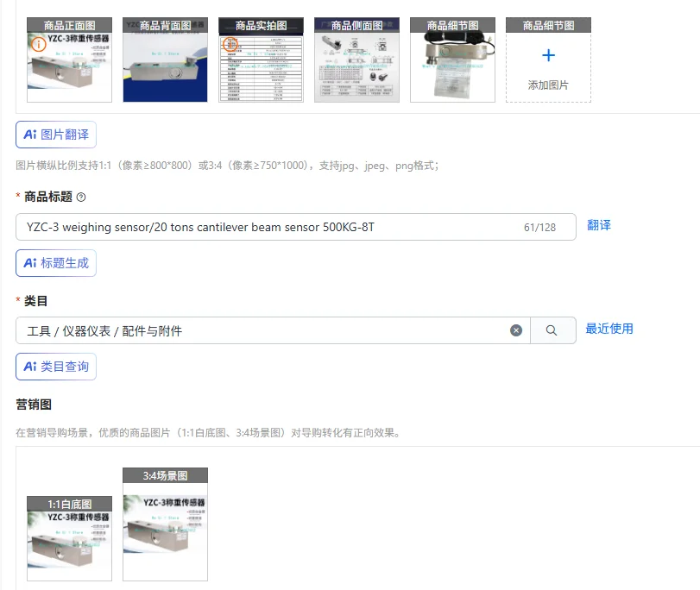Open the 商品细节图 thumbnail showing the packaged sensor
700x590 pixels.
[452, 60]
